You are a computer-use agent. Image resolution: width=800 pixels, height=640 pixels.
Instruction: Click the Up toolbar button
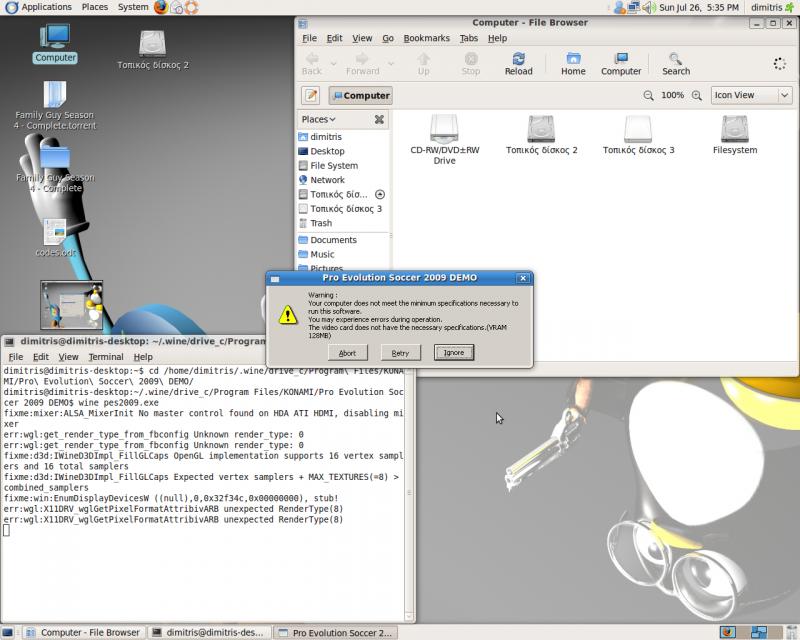tap(423, 64)
